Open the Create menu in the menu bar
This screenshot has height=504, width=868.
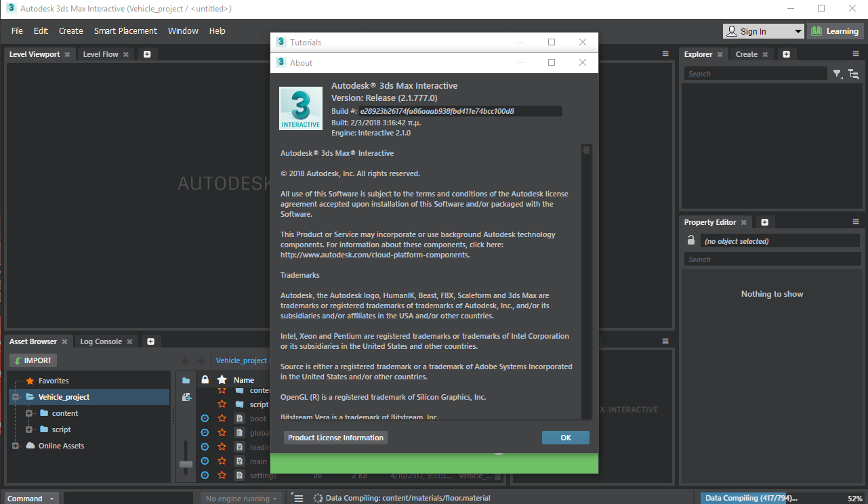pos(71,31)
